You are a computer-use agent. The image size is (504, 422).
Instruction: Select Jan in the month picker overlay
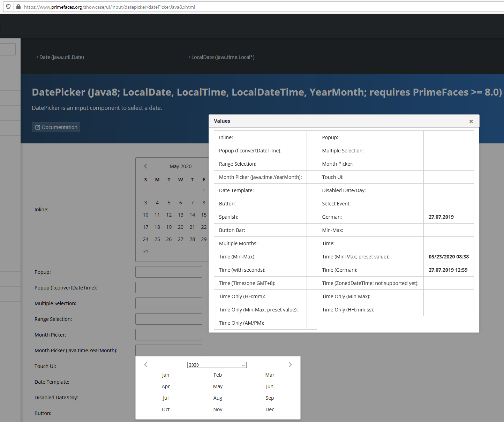coord(165,375)
